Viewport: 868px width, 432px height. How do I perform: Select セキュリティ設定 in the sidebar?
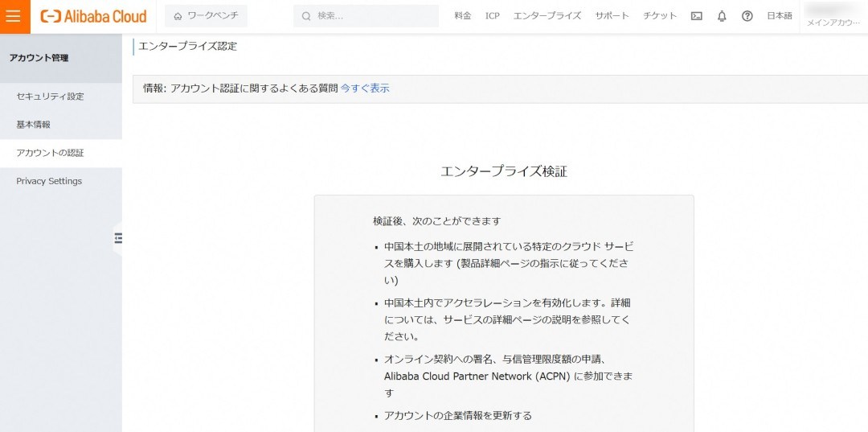(61, 97)
